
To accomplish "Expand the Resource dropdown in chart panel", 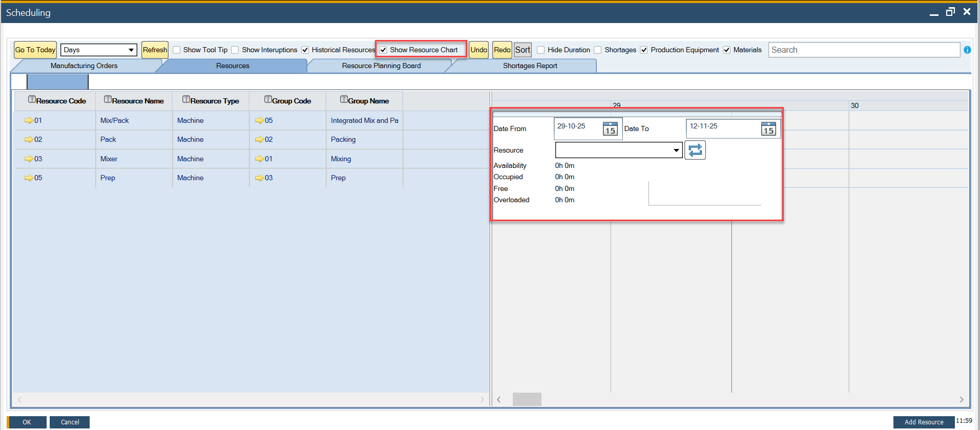I will coord(676,150).
